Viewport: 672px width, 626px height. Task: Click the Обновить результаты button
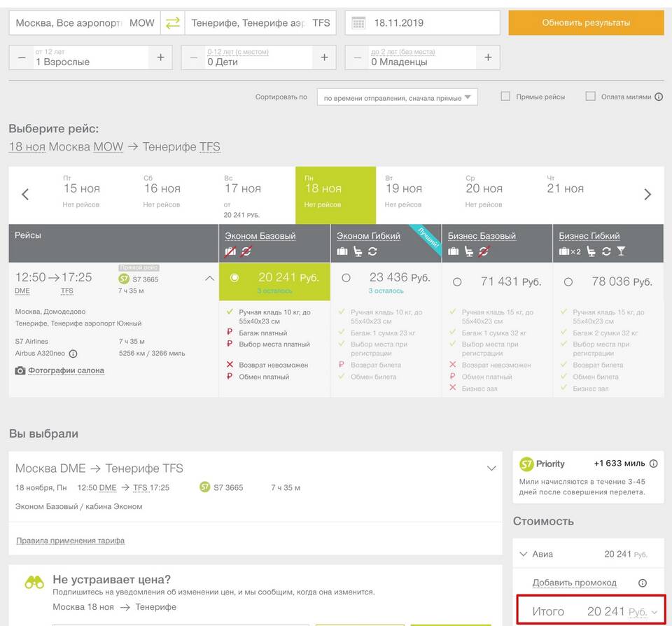tap(586, 23)
